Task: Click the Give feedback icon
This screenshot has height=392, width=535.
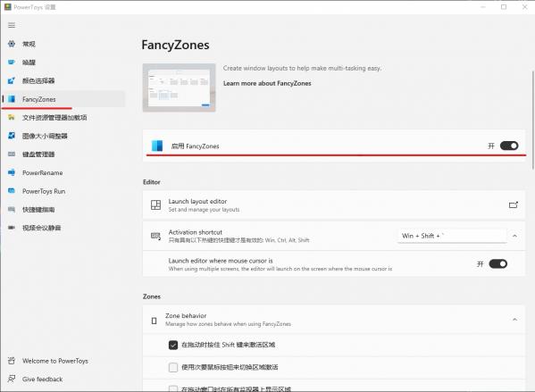Action: 12,379
